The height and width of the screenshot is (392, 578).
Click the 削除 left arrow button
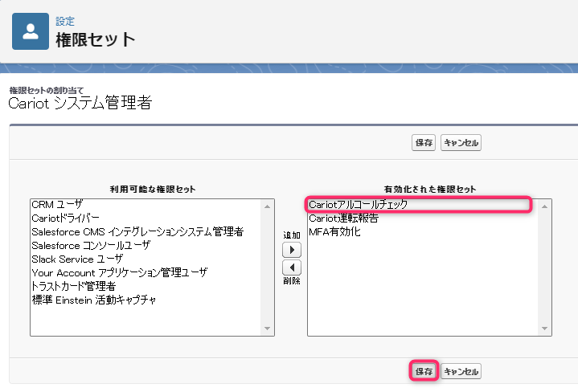[292, 267]
